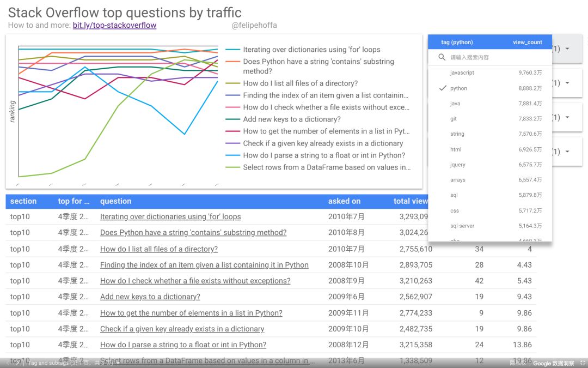Click the search magnifier icon in tag dropdown
Viewport: 588px width, 368px height.
(442, 57)
